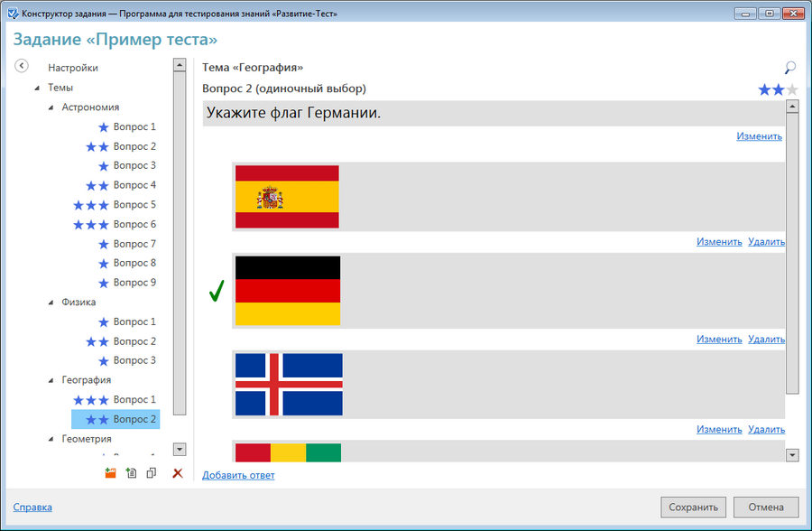Collapse the Темы tree node

(37, 88)
